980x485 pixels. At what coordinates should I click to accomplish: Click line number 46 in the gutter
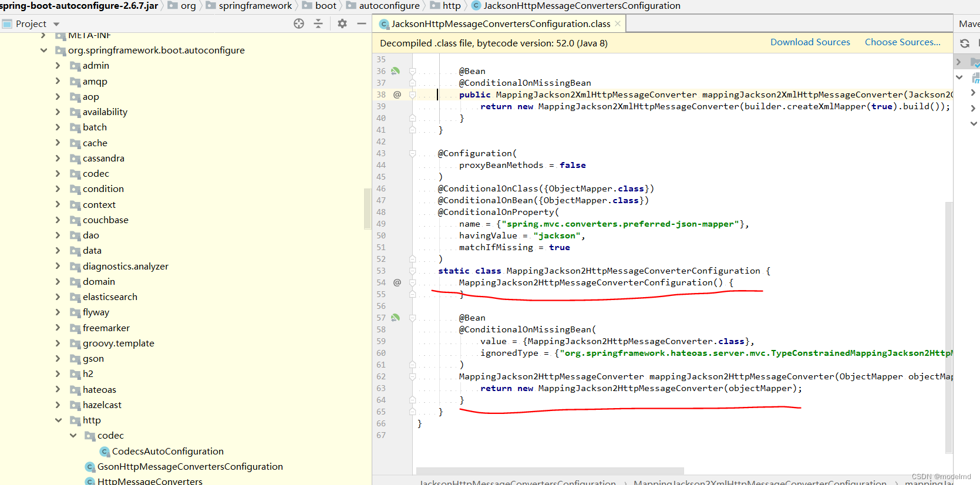click(381, 188)
